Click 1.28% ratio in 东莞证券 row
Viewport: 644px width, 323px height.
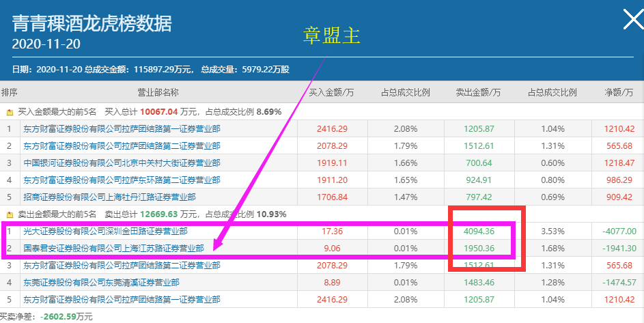pyautogui.click(x=552, y=283)
